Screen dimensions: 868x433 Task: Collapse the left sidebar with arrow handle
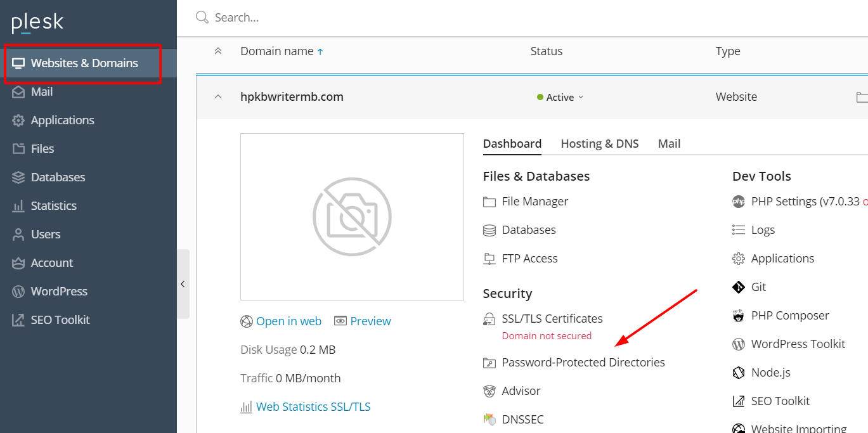(x=183, y=284)
